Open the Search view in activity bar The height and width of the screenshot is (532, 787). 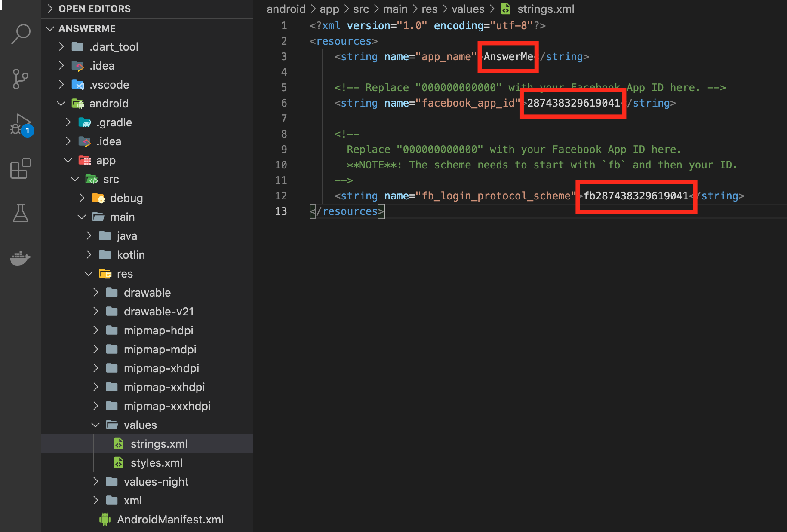click(20, 34)
